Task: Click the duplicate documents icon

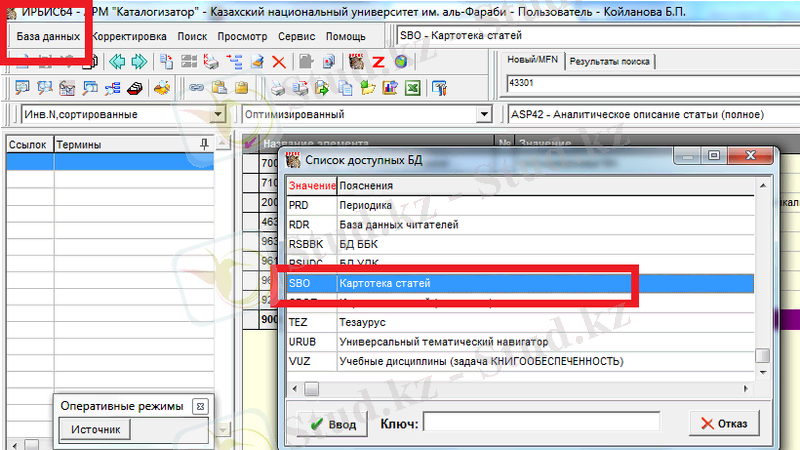Action: [329, 62]
